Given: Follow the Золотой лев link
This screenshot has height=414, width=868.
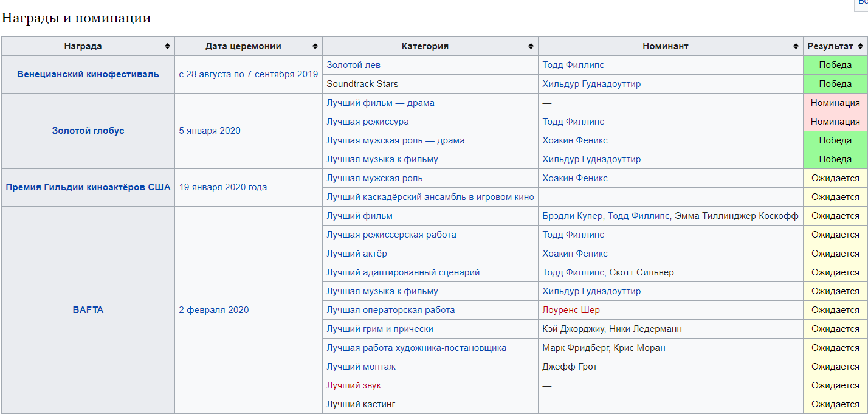Looking at the screenshot, I should point(354,65).
